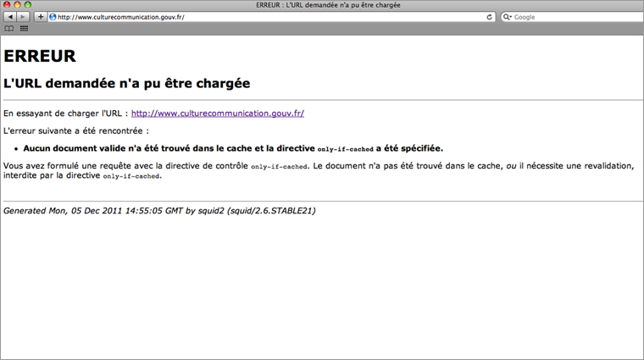Go back with the Back arrow button
Viewport: 644px width, 360px height.
click(10, 17)
